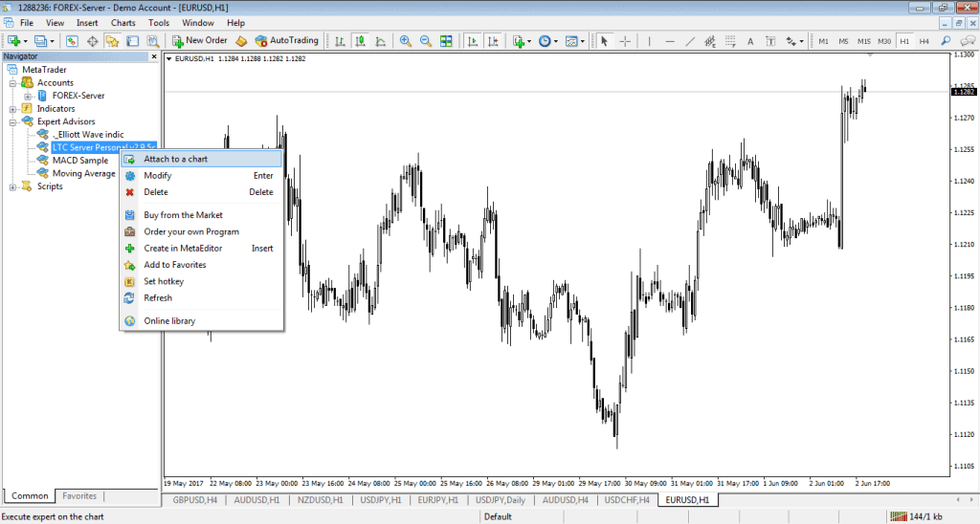Click 'Default' profile in status bar
Image resolution: width=980 pixels, height=524 pixels.
click(x=498, y=516)
